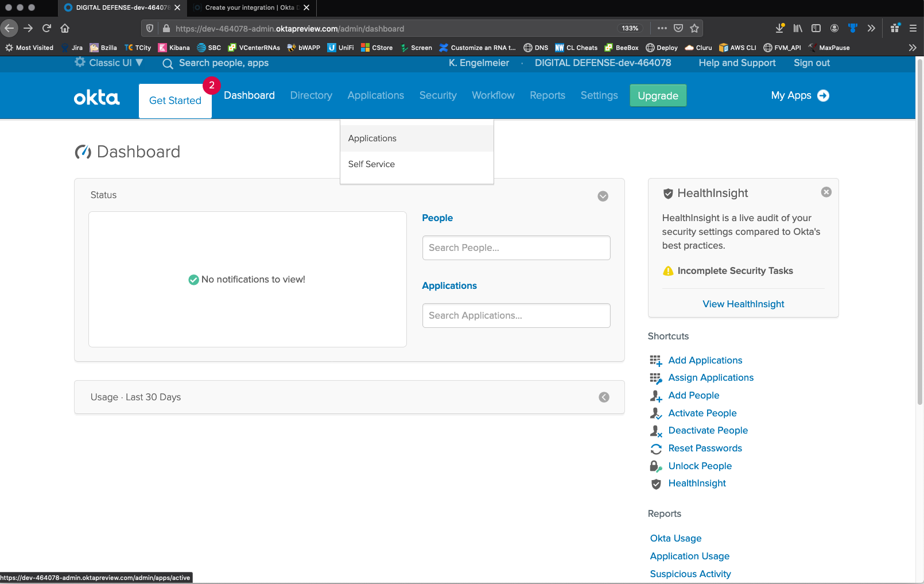Open the Get Started tab

(175, 100)
